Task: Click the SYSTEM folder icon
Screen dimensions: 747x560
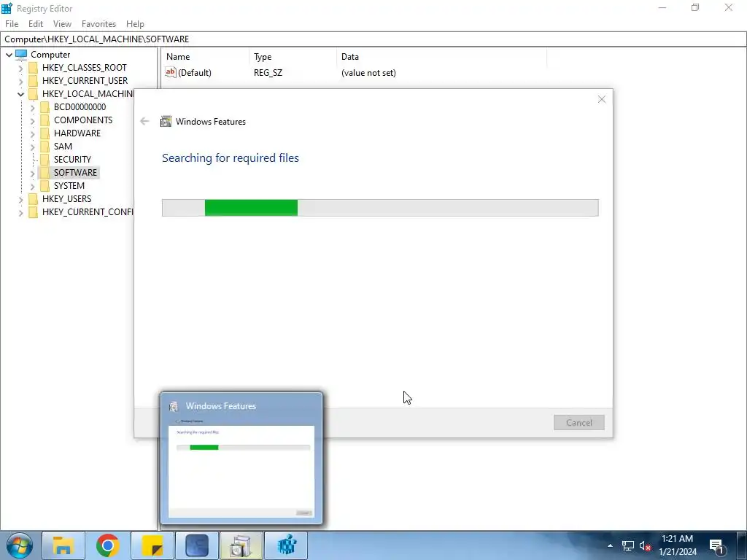Action: (x=44, y=185)
